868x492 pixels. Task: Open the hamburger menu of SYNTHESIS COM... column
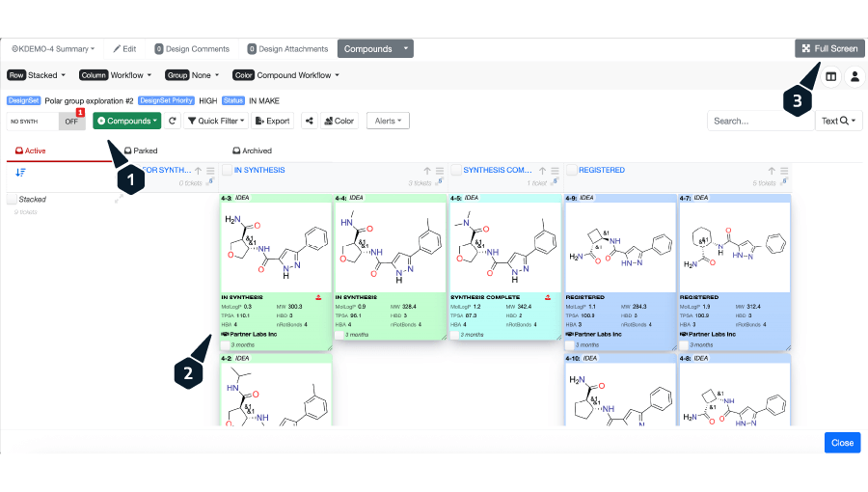[555, 171]
